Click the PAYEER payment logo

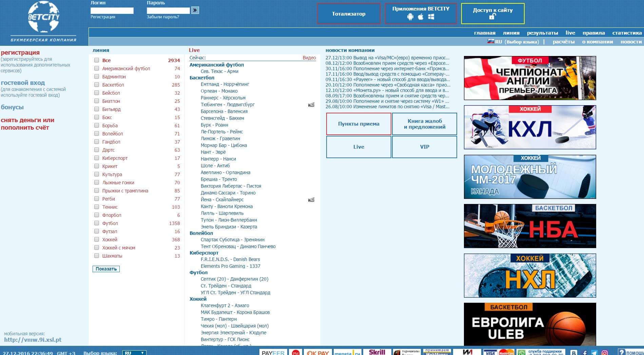coord(273,352)
